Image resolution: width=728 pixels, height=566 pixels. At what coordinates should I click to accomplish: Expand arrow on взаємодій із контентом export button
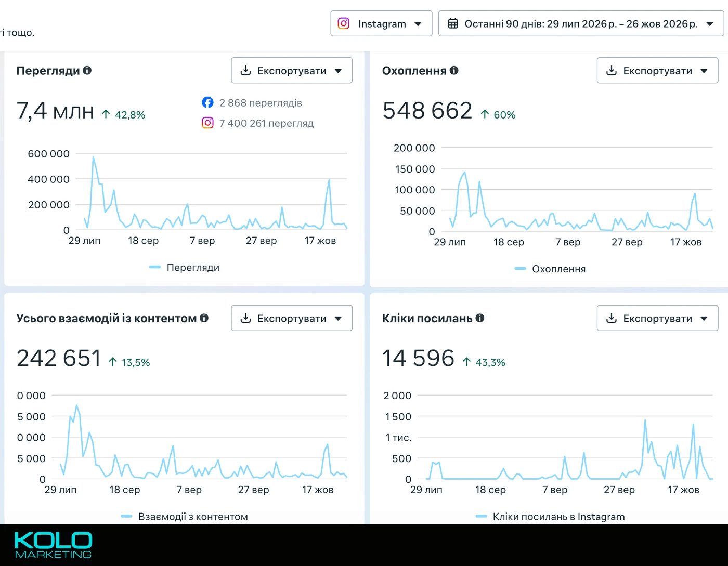[x=338, y=319]
